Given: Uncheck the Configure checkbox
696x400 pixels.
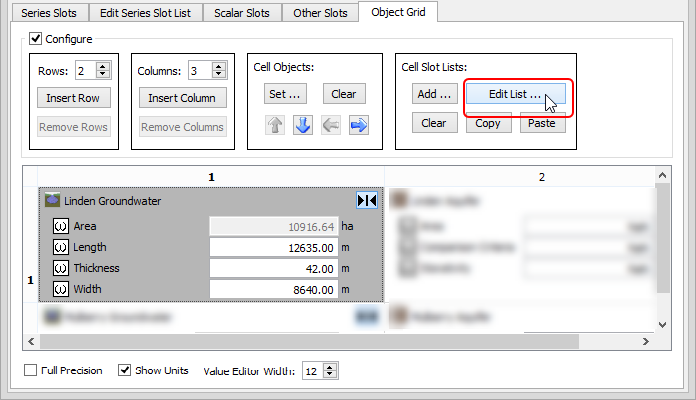Looking at the screenshot, I should pyautogui.click(x=37, y=39).
